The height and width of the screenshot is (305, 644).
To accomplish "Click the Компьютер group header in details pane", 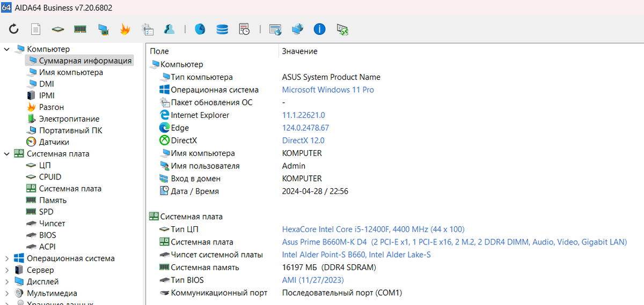I will pyautogui.click(x=182, y=64).
